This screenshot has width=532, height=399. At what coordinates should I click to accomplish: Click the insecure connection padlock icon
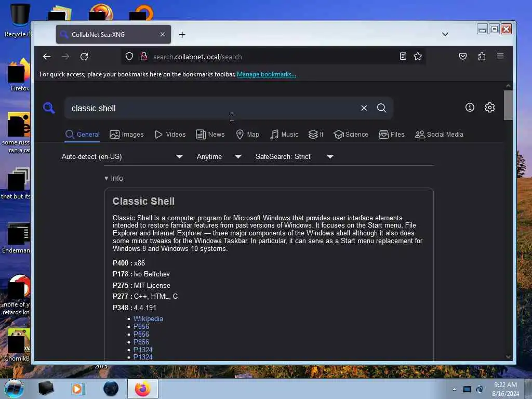click(144, 56)
